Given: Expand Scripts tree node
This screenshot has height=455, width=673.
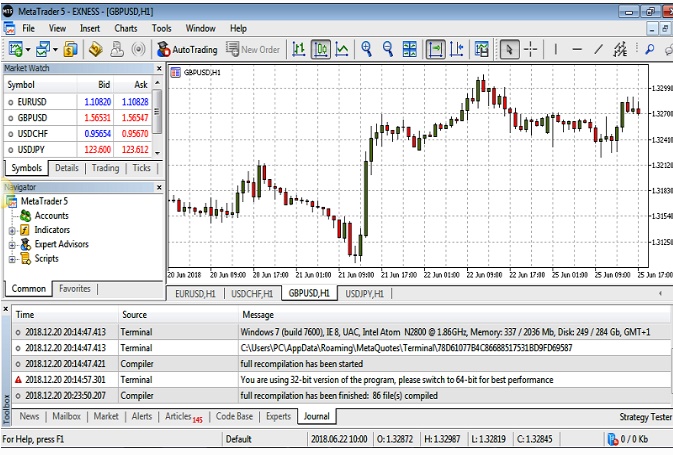Looking at the screenshot, I should (x=12, y=259).
